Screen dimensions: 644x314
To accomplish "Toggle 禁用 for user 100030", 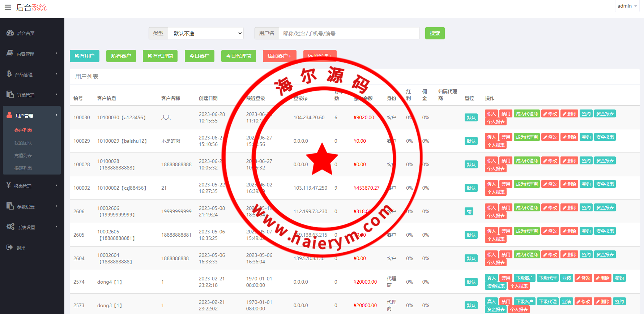I will coord(506,114).
